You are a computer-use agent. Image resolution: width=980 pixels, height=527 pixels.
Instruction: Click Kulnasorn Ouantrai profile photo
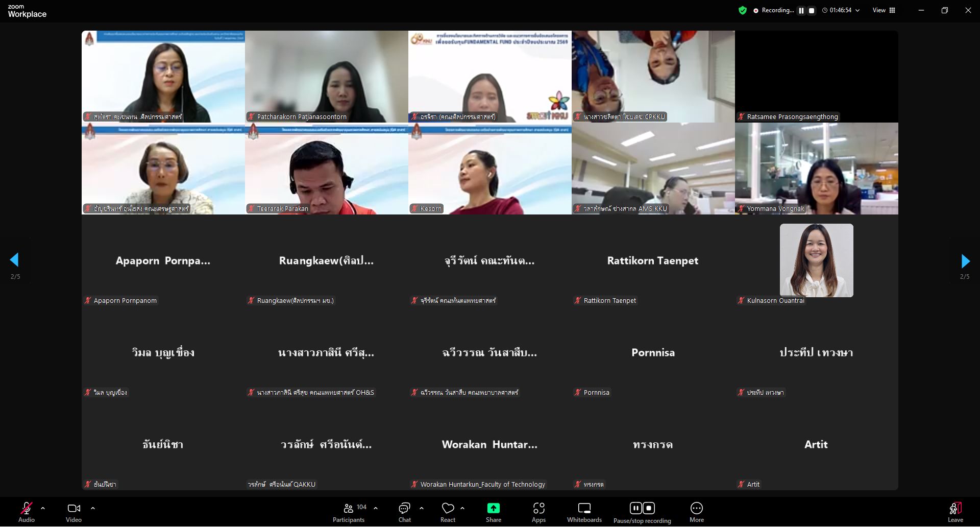[x=817, y=260]
